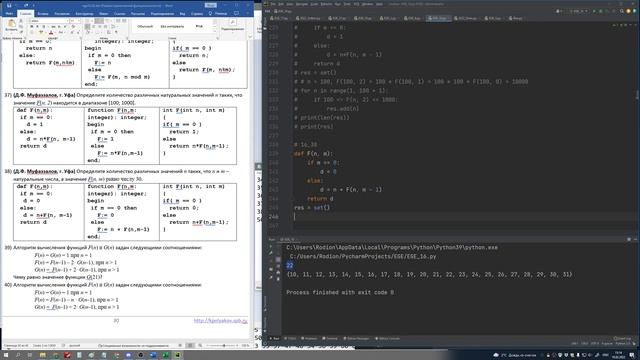This screenshot has width=640, height=360.
Task: Switch to the Вид ribbon tab
Action: 182,13
